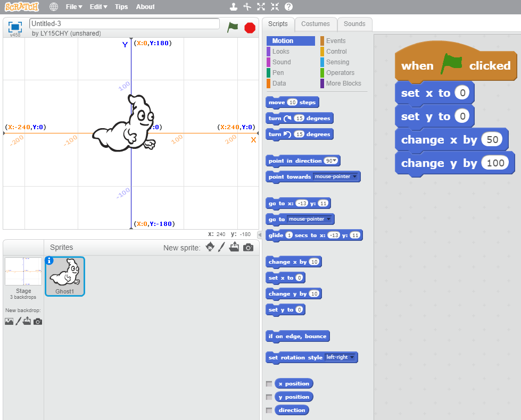Open the rotation style left-right dropdown
The image size is (521, 420).
[x=352, y=357]
